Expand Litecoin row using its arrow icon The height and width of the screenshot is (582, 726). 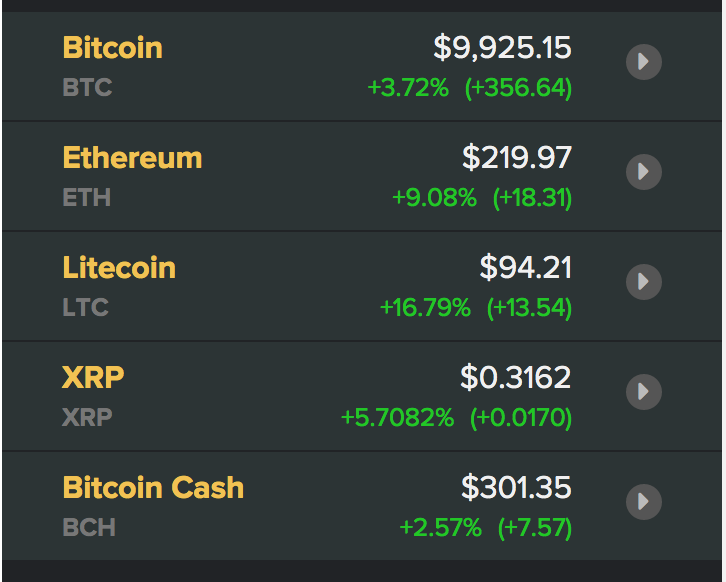tap(644, 282)
